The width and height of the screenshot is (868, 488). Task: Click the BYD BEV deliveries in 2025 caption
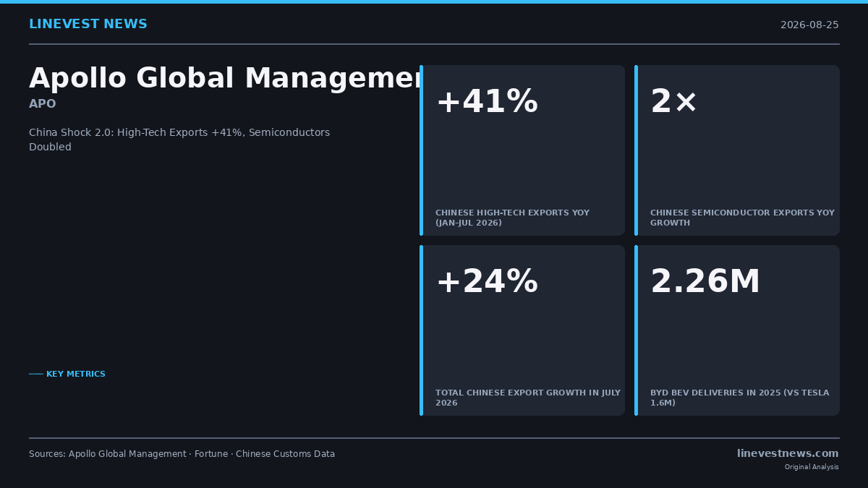pos(740,398)
